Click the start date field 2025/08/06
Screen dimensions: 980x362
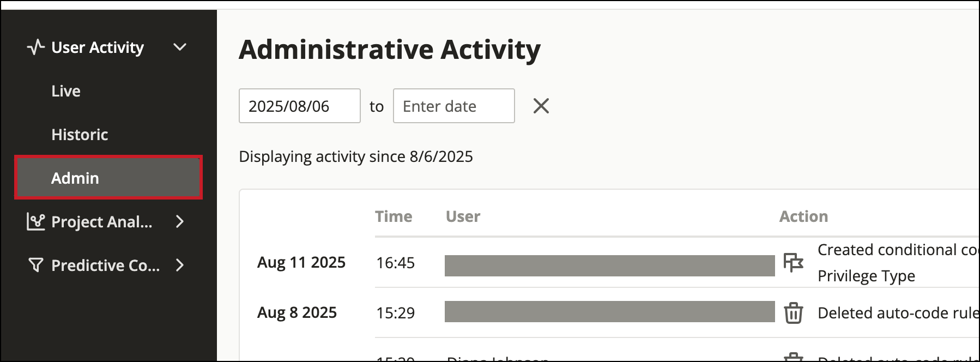(x=300, y=106)
